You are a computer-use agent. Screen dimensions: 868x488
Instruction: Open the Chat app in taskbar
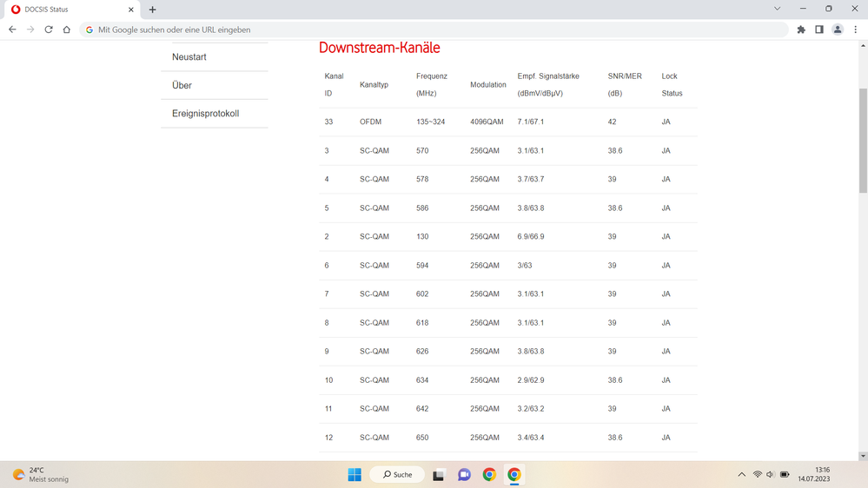tap(464, 475)
